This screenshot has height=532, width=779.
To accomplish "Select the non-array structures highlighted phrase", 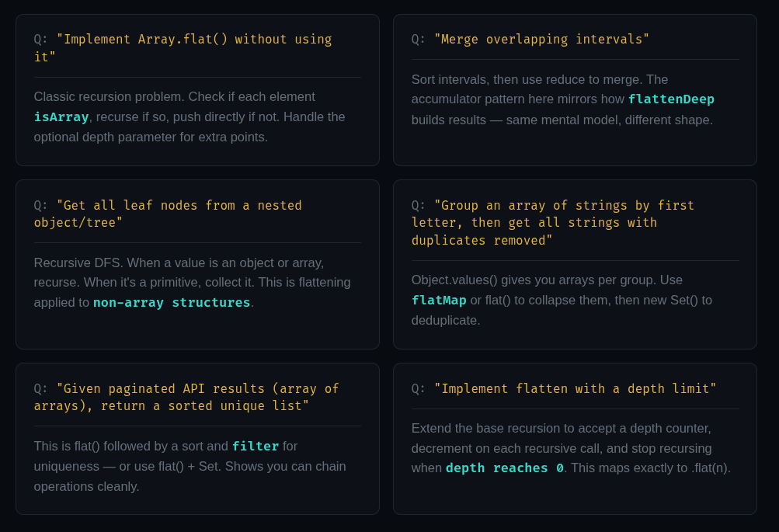I will pyautogui.click(x=172, y=303).
